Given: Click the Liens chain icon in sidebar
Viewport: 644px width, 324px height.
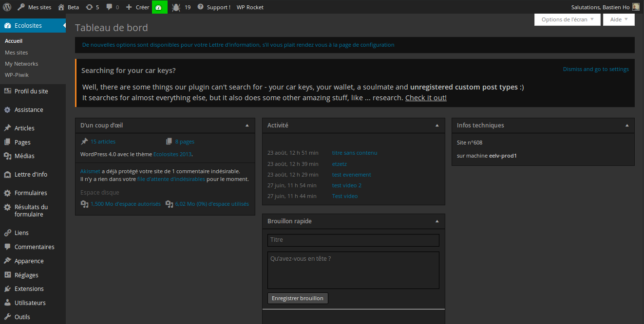Looking at the screenshot, I should point(7,233).
